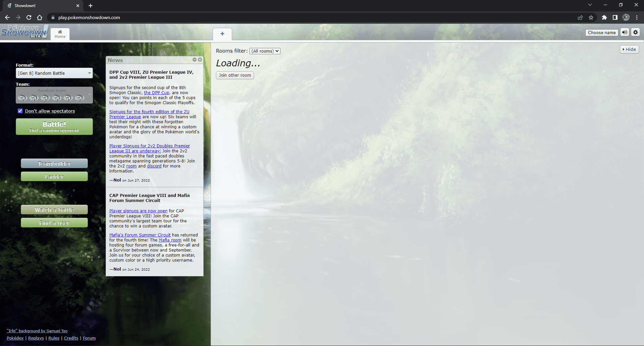Open the Forum footer link

[89, 338]
